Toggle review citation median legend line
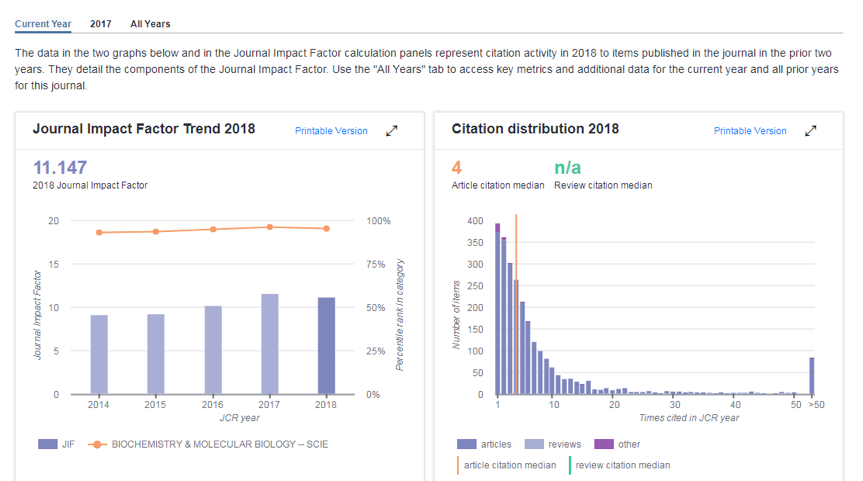The height and width of the screenshot is (481, 863). coord(619,464)
